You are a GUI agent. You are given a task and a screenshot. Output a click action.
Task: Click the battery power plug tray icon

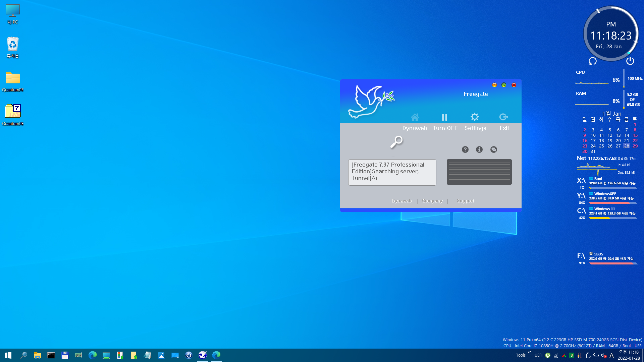coord(596,355)
